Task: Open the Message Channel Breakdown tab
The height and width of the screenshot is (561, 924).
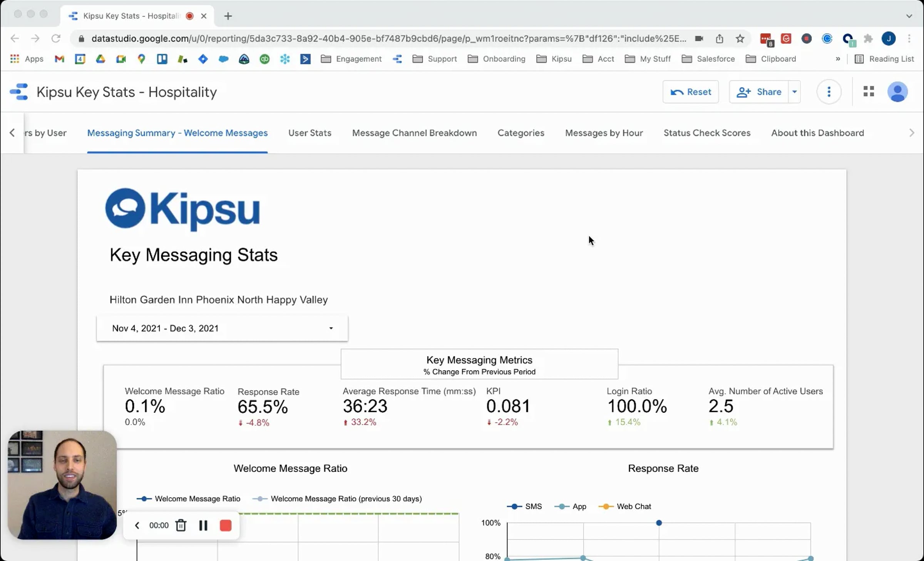Action: [414, 133]
